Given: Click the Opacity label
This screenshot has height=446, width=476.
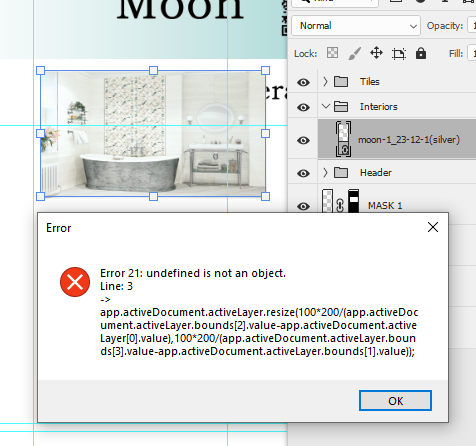Looking at the screenshot, I should click(445, 26).
